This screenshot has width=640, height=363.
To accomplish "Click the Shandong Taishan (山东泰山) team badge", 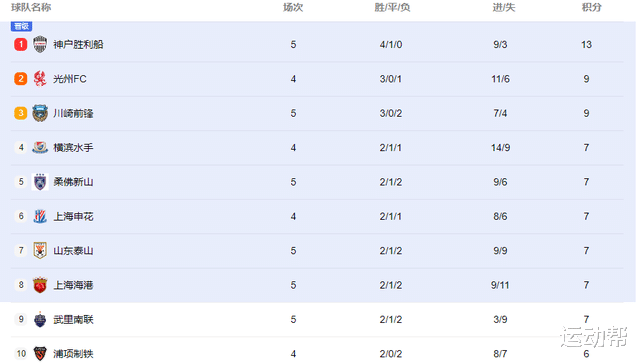I will click(x=40, y=250).
